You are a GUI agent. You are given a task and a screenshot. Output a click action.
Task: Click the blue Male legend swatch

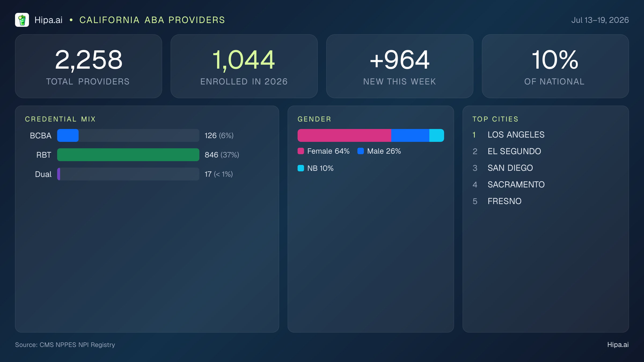point(361,151)
